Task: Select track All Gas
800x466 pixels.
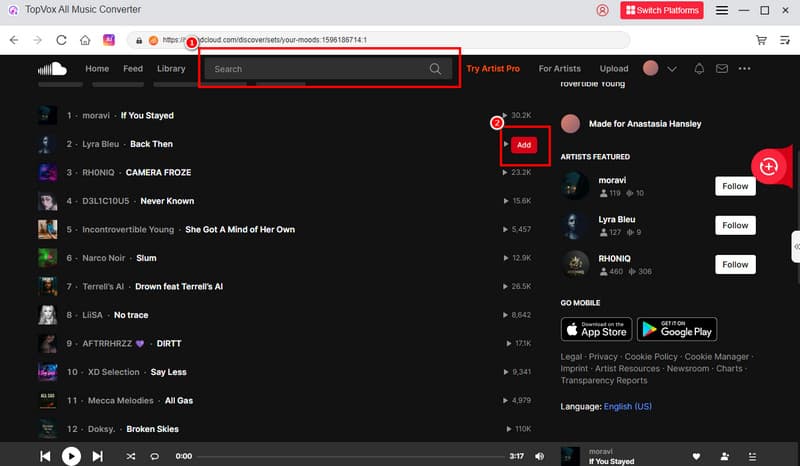Action: coord(179,401)
